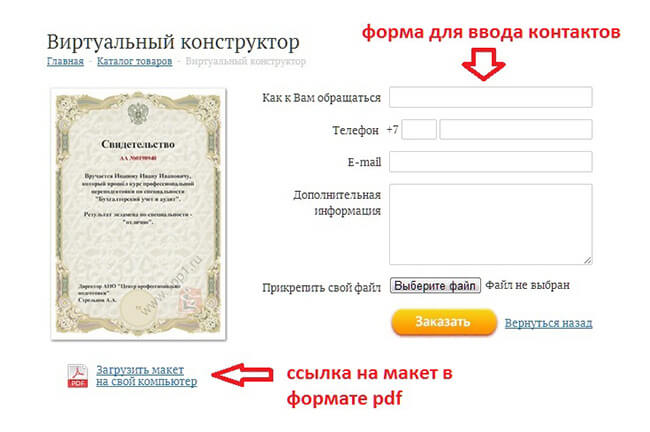Select the Виртуальный конструктор breadcrumb item
The width and height of the screenshot is (650, 432).
245,61
